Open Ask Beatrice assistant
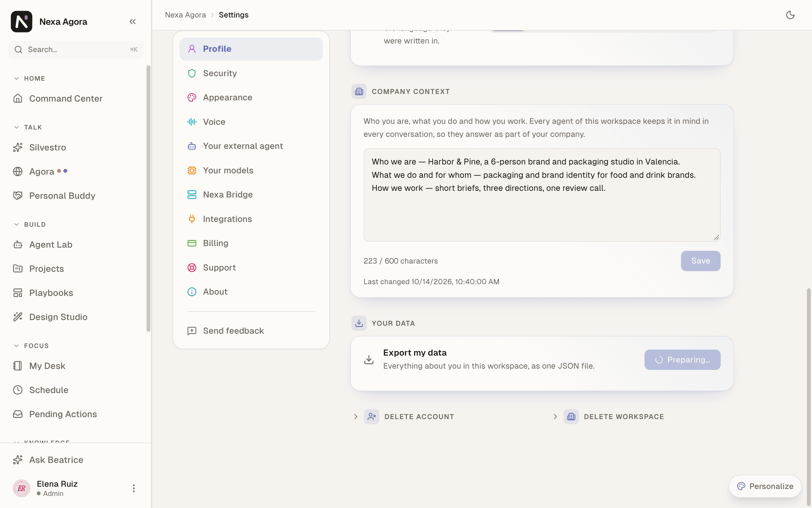Viewport: 812px width, 508px height. (x=75, y=460)
